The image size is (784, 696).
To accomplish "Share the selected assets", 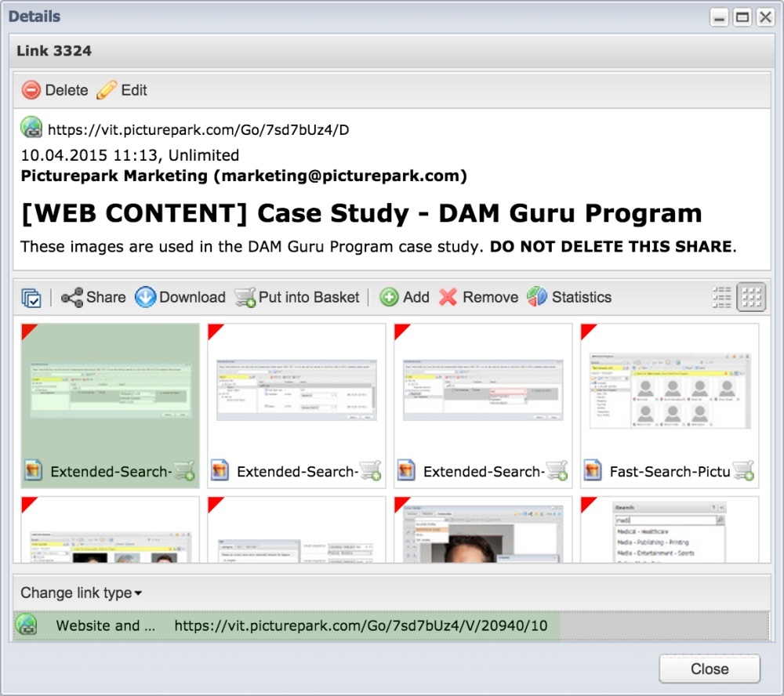I will tap(93, 298).
